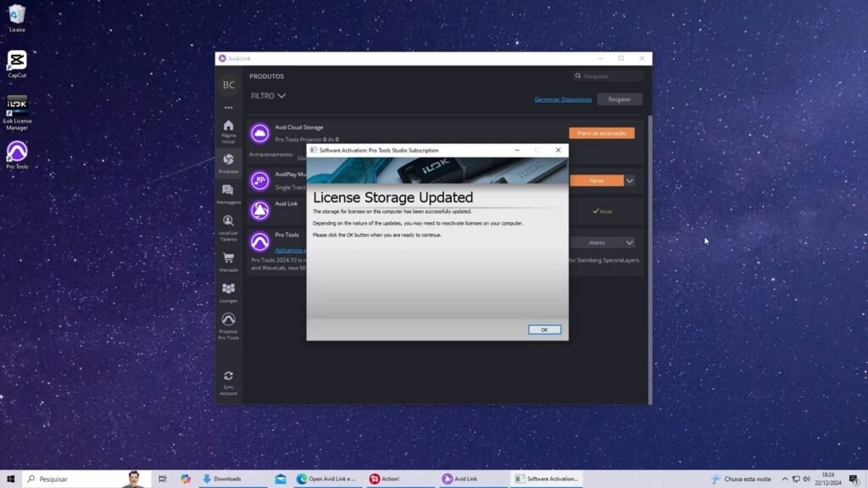Launch Copilot from the taskbar
The image size is (868, 488).
186,479
